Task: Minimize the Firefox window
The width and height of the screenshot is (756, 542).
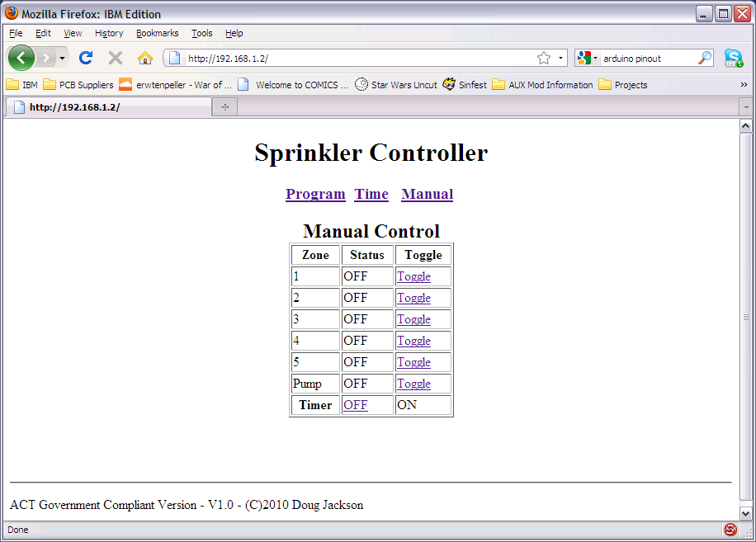Action: pos(704,13)
